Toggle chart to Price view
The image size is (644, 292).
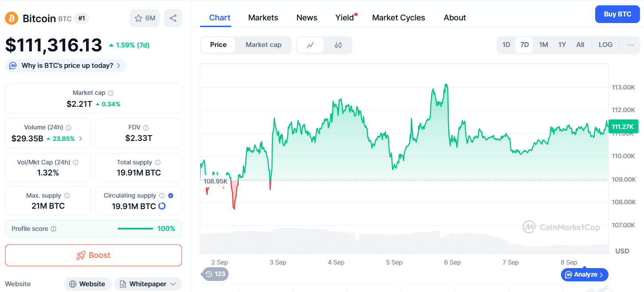pos(218,45)
